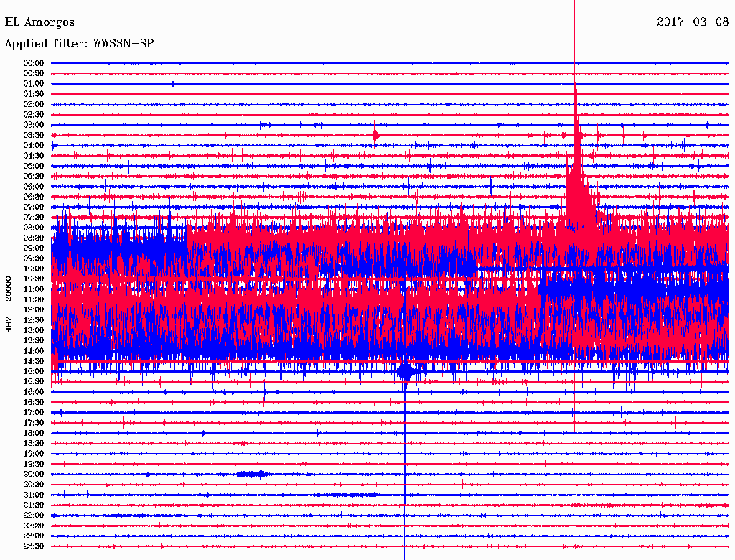Click the '09:00' time label
This screenshot has width=735, height=560.
pyautogui.click(x=34, y=248)
